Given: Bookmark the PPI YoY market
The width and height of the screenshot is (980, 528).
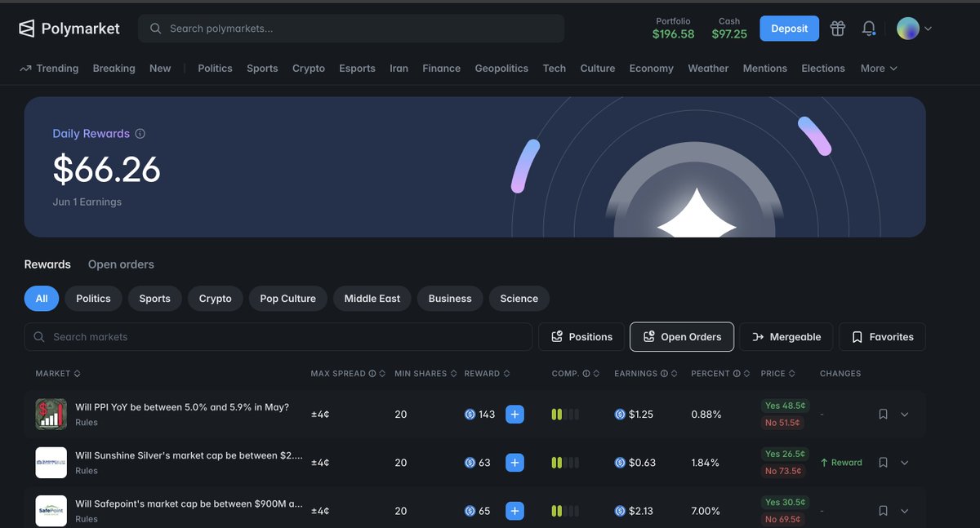Looking at the screenshot, I should tap(883, 415).
